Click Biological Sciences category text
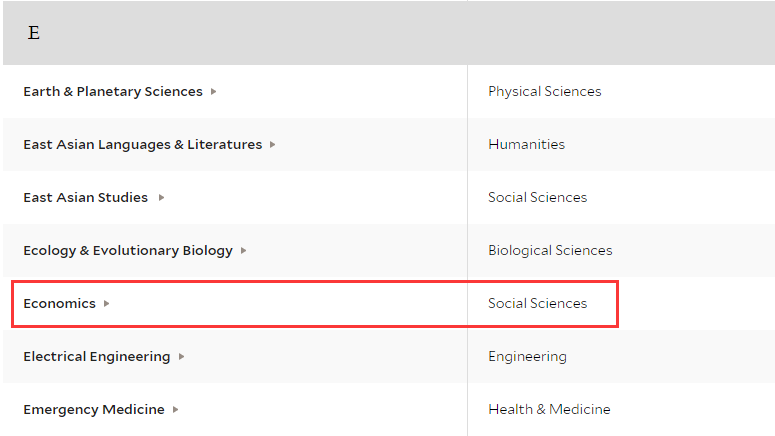Screen dimensions: 775x436 click(x=550, y=251)
